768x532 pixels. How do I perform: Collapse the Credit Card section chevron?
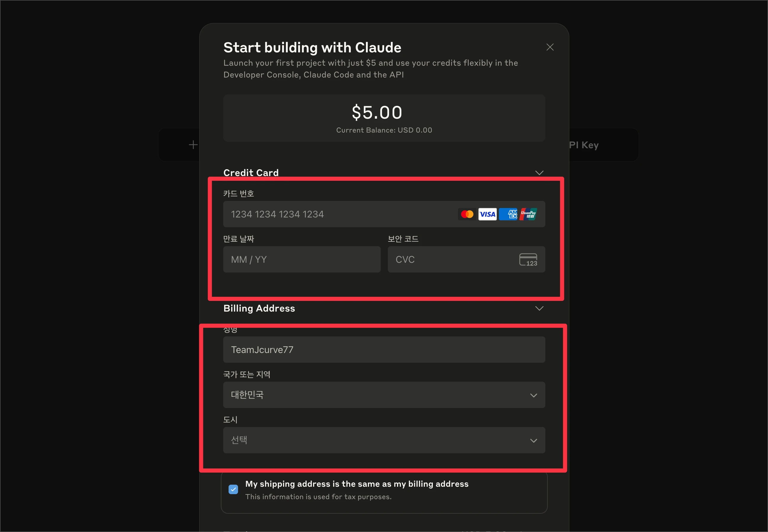coord(539,173)
